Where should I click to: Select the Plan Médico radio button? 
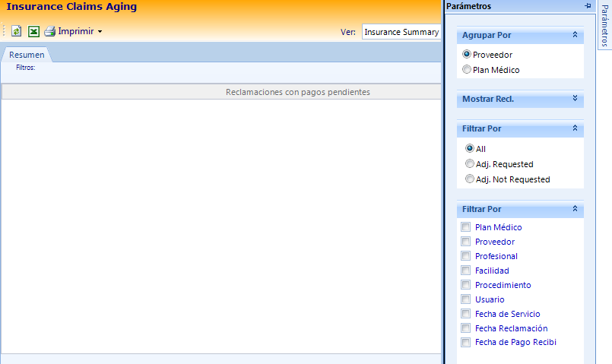467,70
